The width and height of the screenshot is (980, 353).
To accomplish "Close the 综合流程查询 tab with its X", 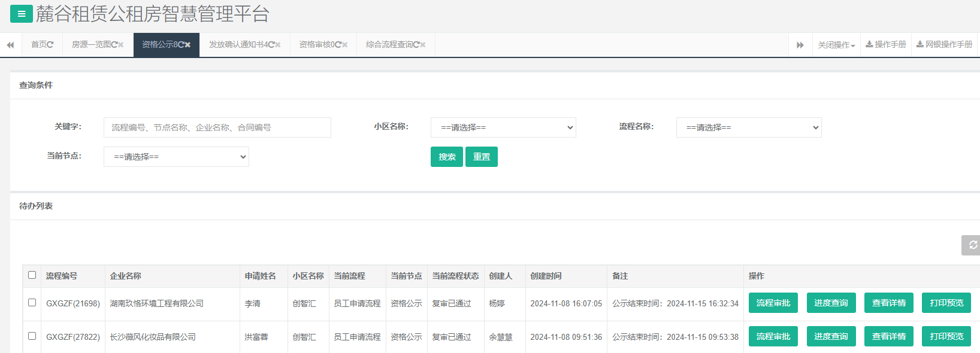I will (x=423, y=45).
